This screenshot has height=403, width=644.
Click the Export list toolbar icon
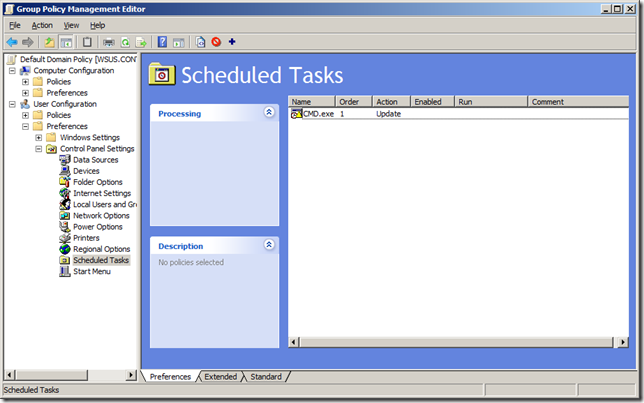[141, 42]
